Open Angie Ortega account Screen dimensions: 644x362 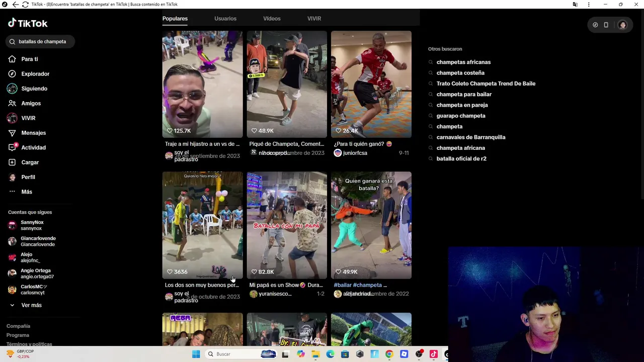tap(37, 274)
